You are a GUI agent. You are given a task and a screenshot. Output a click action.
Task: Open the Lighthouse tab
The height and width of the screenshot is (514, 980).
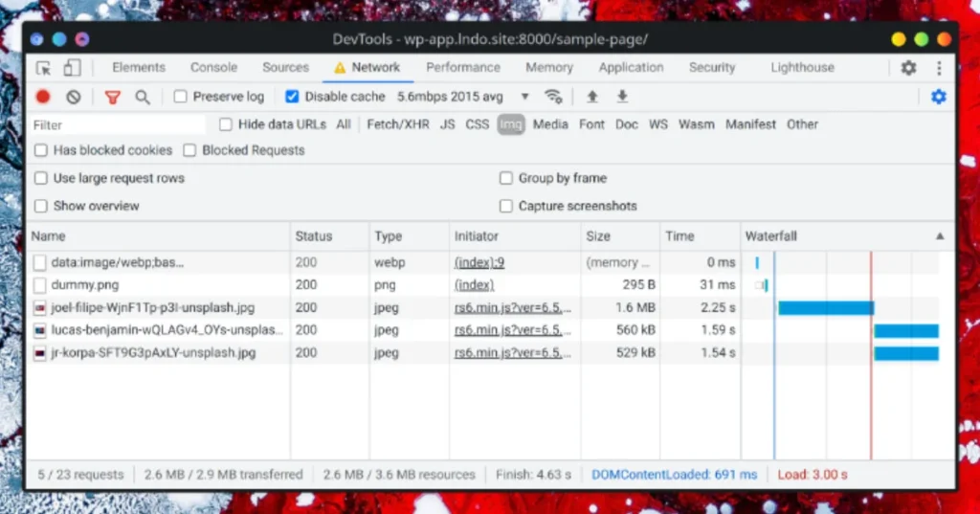802,68
